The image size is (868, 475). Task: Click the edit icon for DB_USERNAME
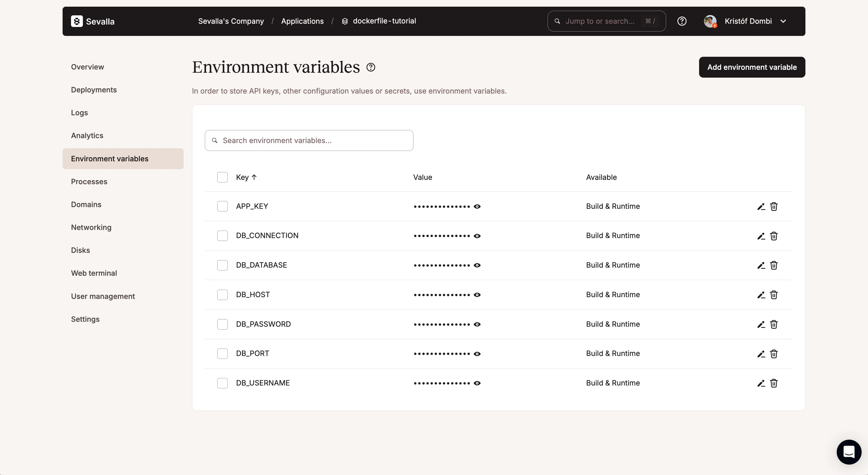[x=761, y=383]
